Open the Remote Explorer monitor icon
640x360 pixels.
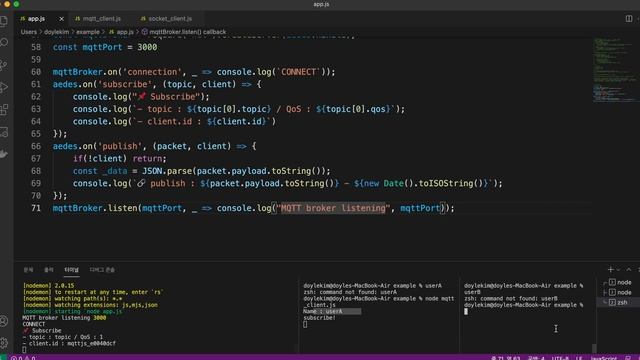pyautogui.click(x=4, y=132)
